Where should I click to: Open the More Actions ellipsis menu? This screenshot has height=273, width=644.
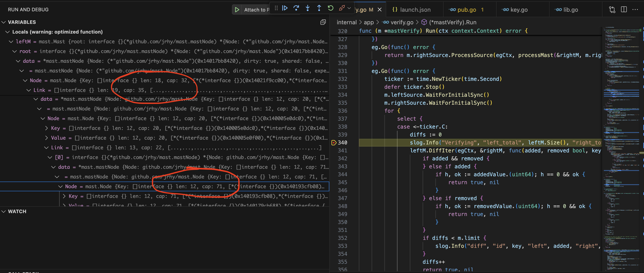[x=636, y=9]
